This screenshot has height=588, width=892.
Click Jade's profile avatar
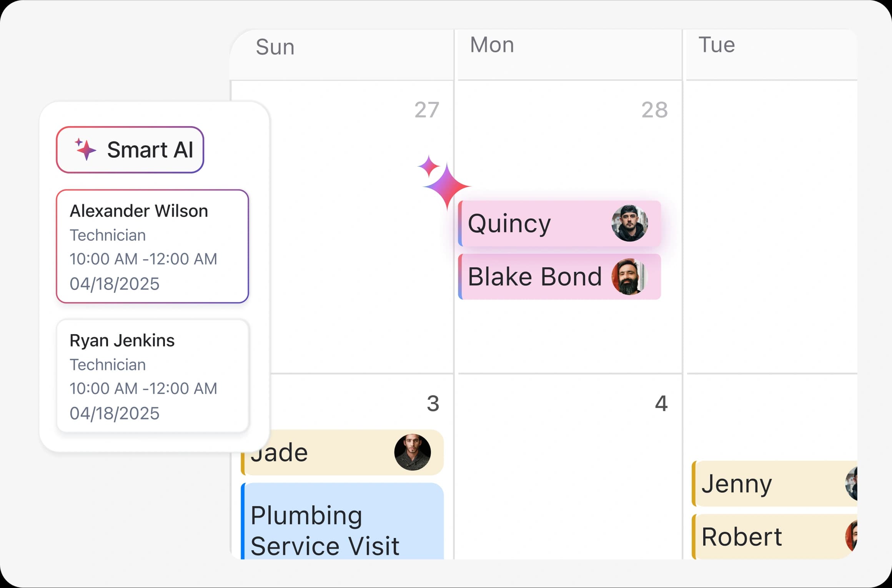click(x=412, y=452)
